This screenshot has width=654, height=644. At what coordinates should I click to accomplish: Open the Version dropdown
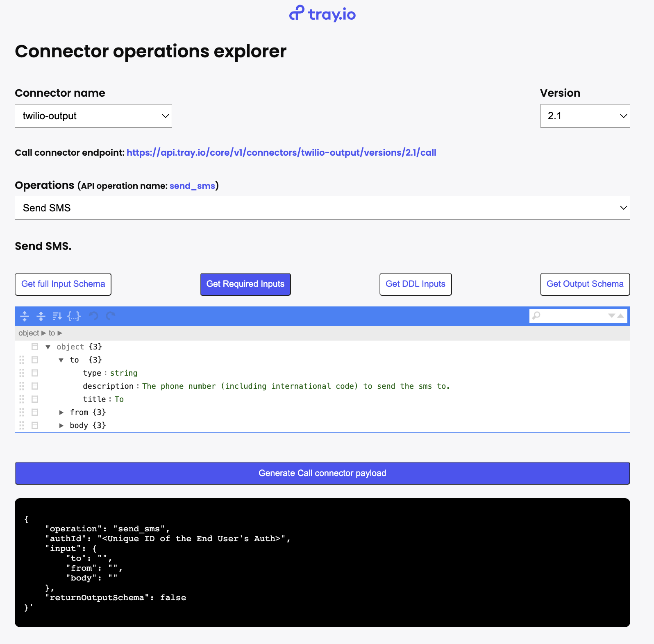[585, 116]
